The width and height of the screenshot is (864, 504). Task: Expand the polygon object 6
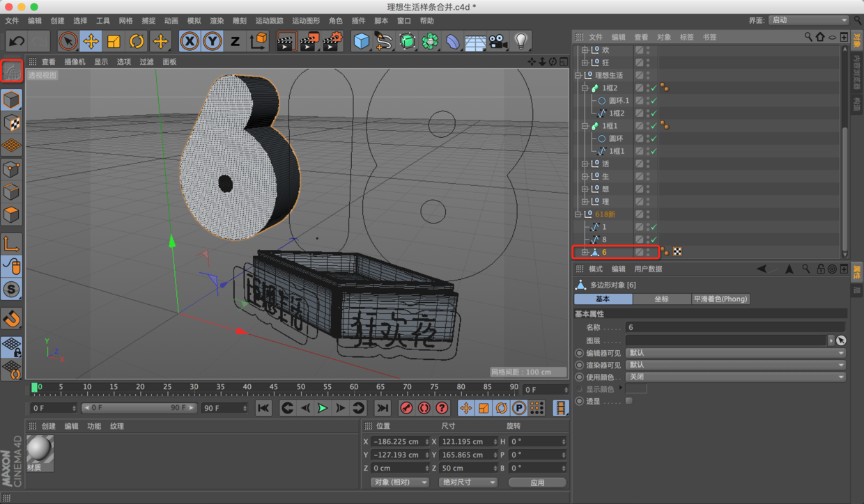(x=585, y=252)
